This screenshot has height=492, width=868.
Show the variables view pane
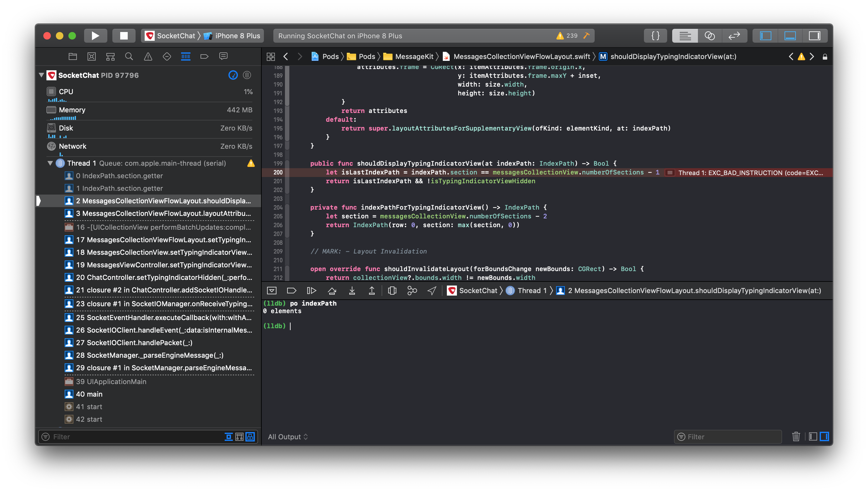coord(813,436)
